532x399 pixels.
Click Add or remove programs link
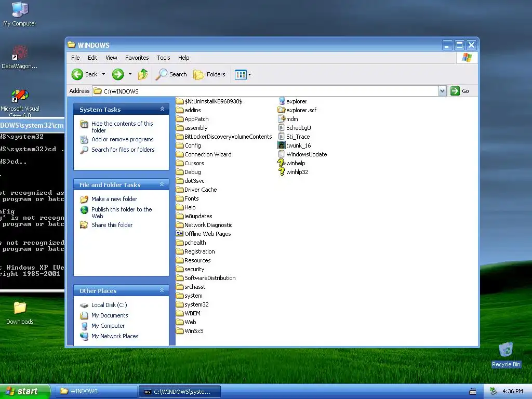click(x=123, y=139)
